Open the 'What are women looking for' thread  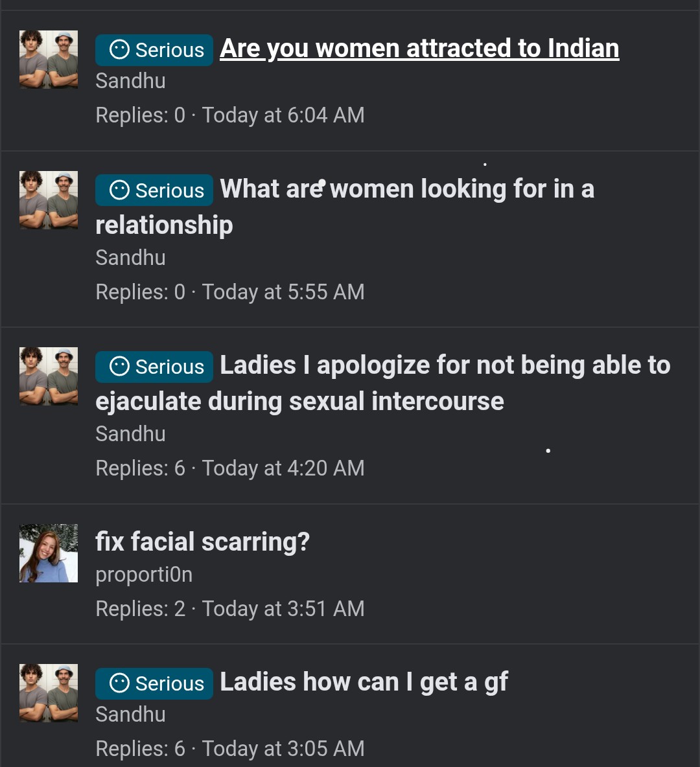[406, 189]
